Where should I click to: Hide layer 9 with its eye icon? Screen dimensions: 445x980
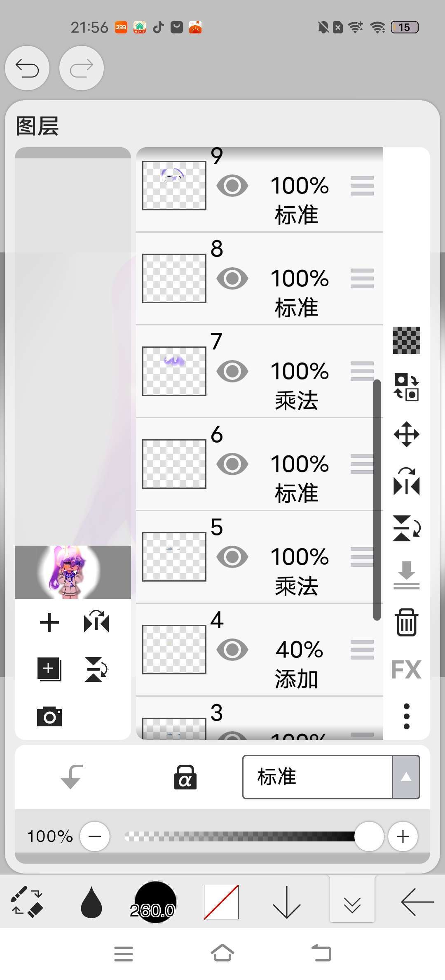(x=232, y=186)
